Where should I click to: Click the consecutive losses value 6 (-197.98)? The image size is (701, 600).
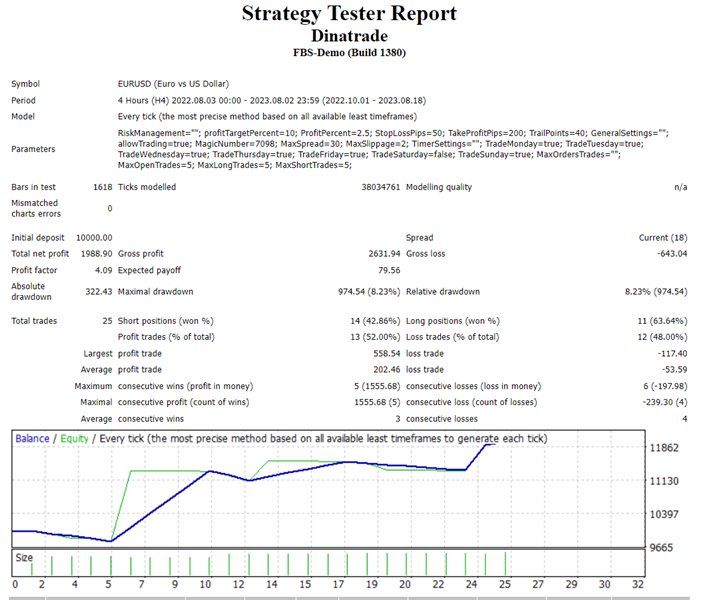coord(665,386)
